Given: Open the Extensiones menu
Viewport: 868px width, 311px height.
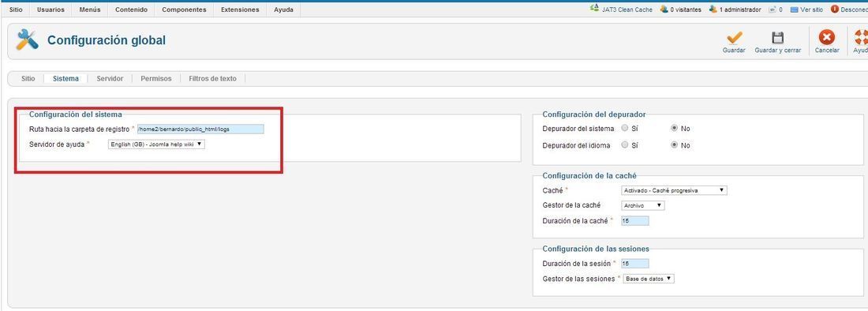Looking at the screenshot, I should coord(240,10).
